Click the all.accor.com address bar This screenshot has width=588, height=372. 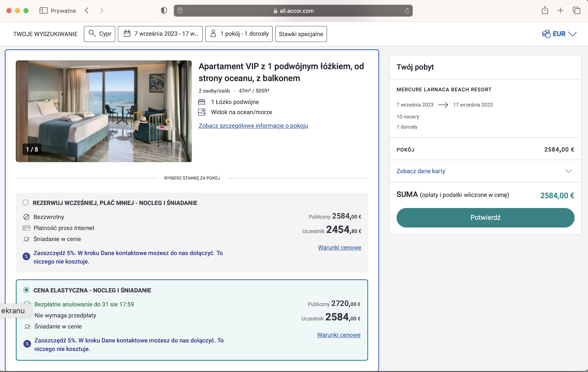click(x=293, y=11)
